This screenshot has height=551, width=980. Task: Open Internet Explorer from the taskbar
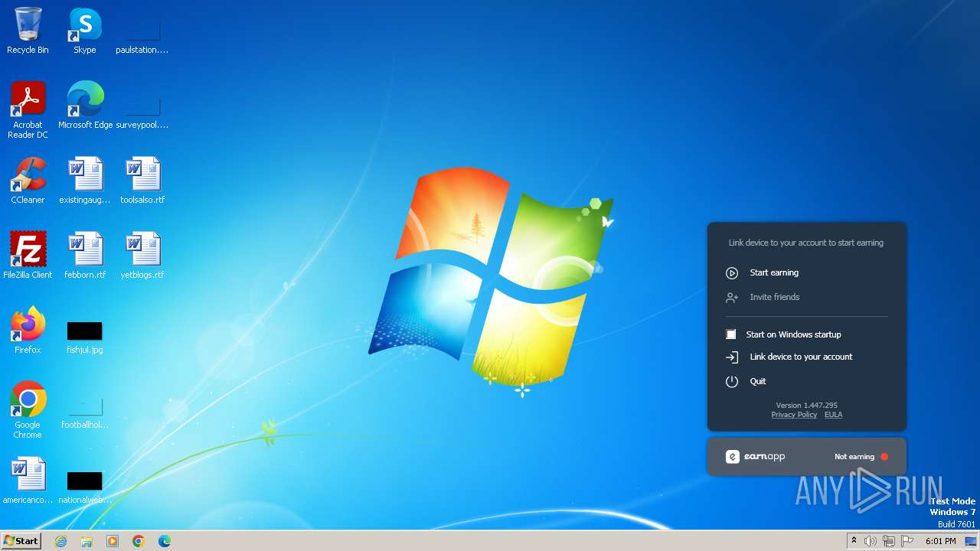(x=60, y=541)
